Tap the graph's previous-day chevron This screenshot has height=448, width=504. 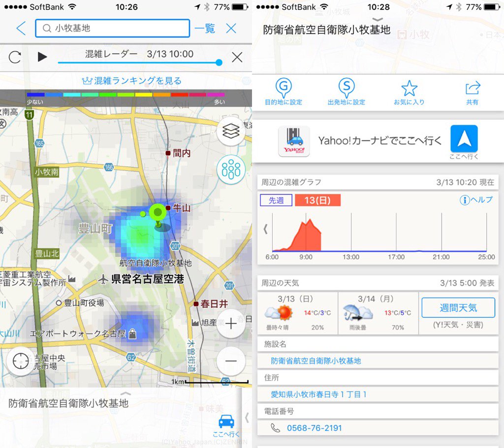(265, 229)
